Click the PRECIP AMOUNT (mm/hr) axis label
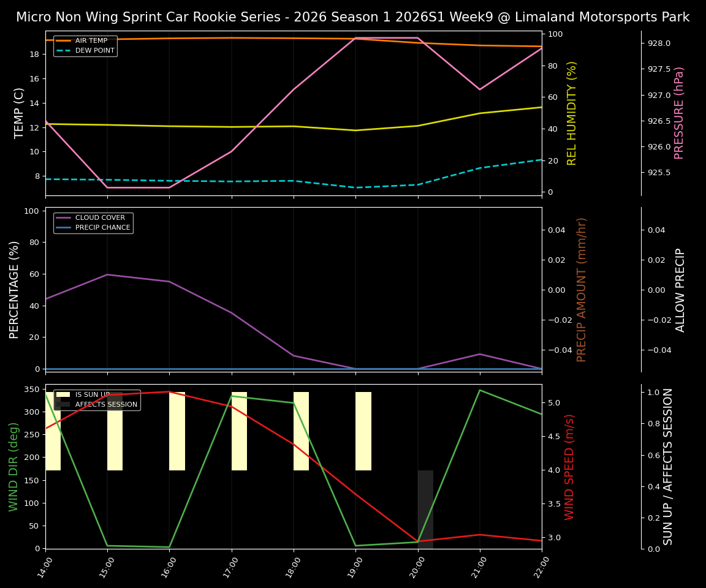The height and width of the screenshot is (588, 706). [x=582, y=289]
